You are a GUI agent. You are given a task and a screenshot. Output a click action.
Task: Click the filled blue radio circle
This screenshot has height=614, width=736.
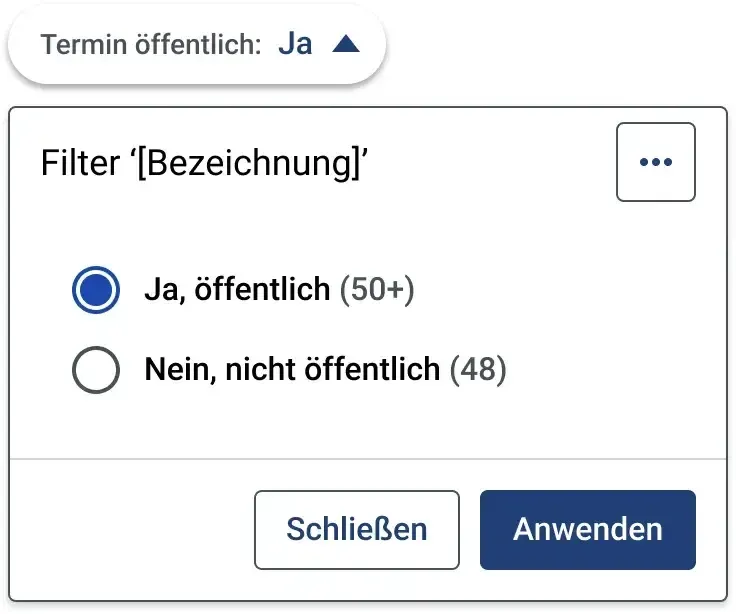pos(96,290)
